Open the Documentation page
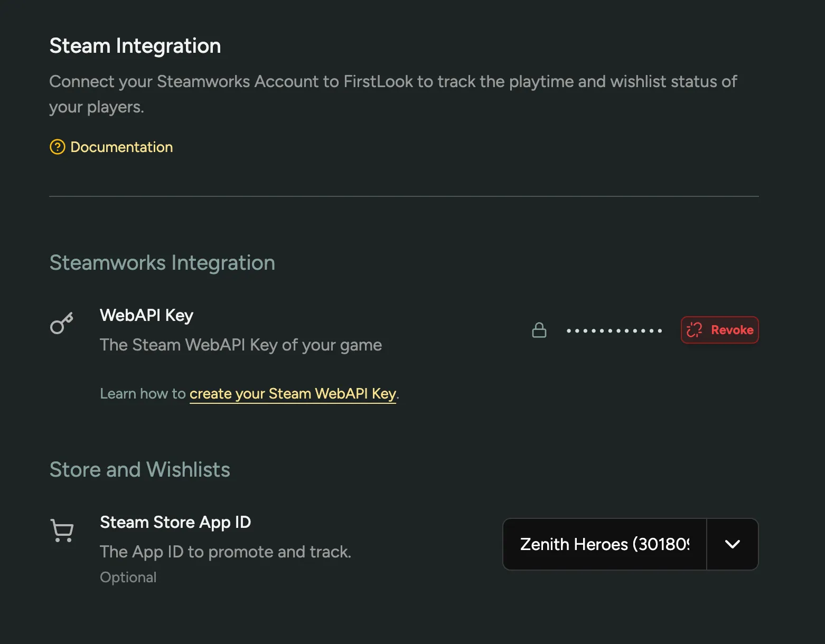 pos(121,147)
